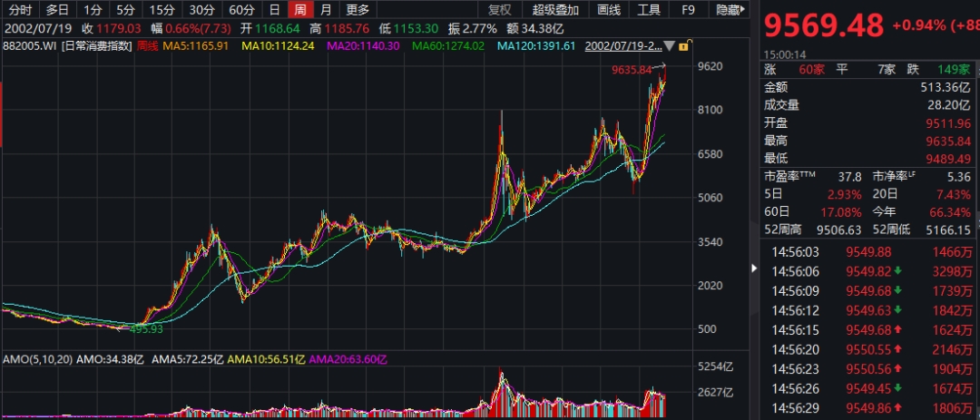Click the panel expand arrow beside trade list
The image size is (980, 420).
pyautogui.click(x=754, y=269)
